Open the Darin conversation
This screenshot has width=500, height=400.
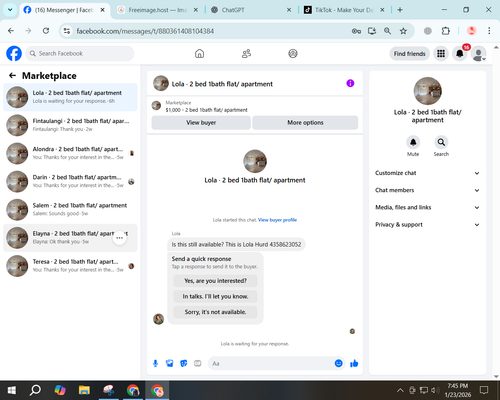(x=70, y=181)
